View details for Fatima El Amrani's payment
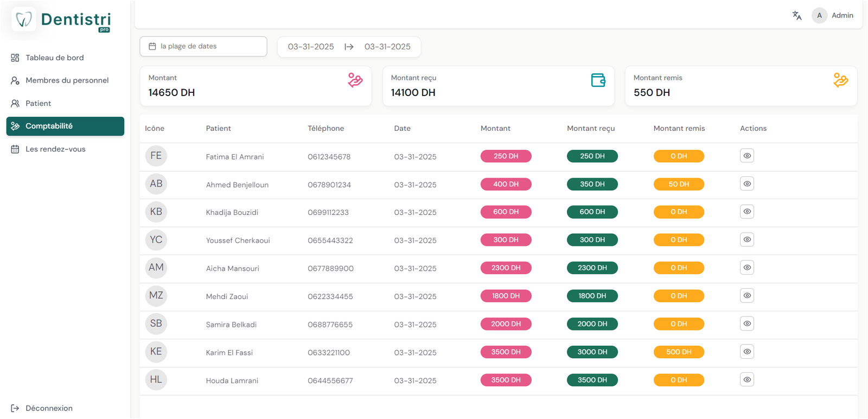The height and width of the screenshot is (419, 868). click(747, 156)
